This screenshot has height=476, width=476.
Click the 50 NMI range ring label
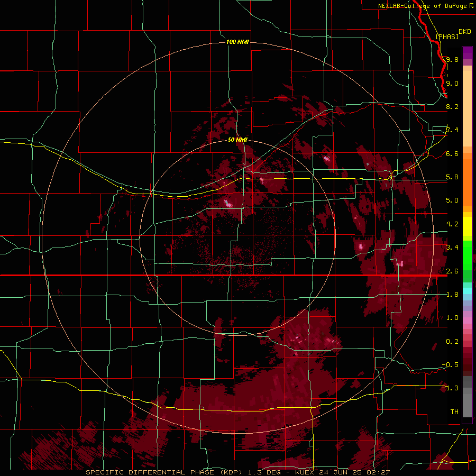coord(237,140)
